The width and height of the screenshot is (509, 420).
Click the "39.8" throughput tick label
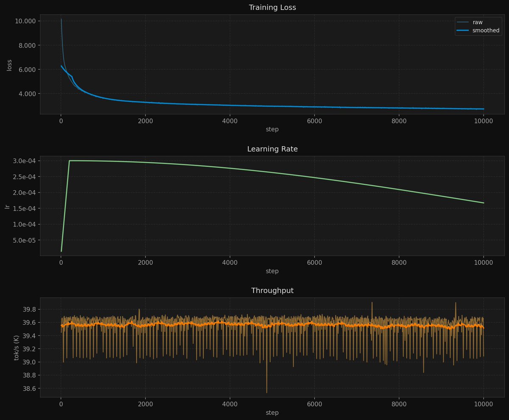click(30, 309)
